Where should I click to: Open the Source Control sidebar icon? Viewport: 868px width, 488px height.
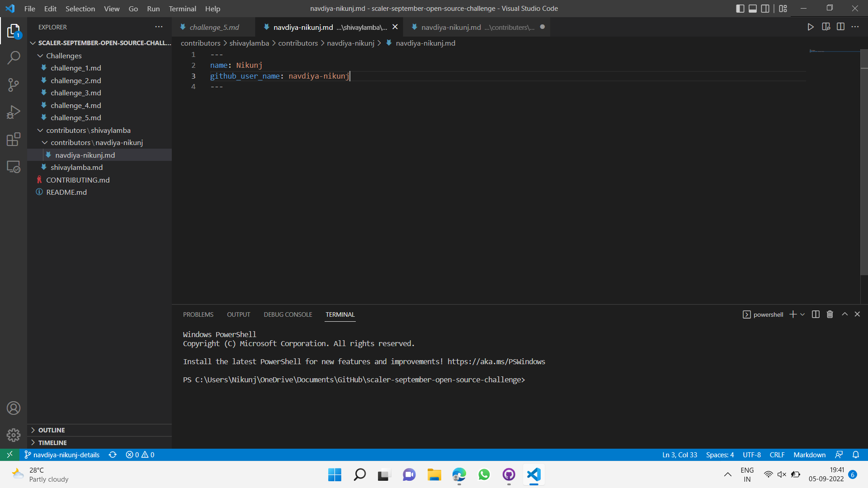pyautogui.click(x=13, y=85)
